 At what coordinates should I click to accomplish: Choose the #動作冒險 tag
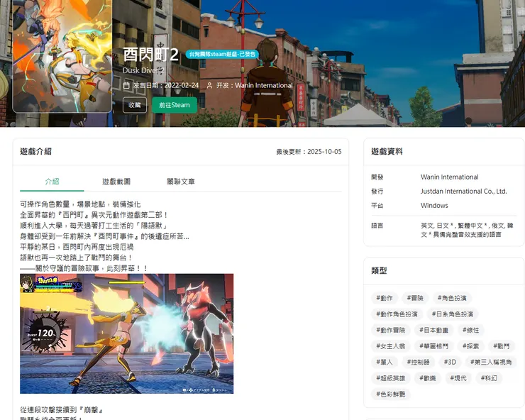[391, 330]
